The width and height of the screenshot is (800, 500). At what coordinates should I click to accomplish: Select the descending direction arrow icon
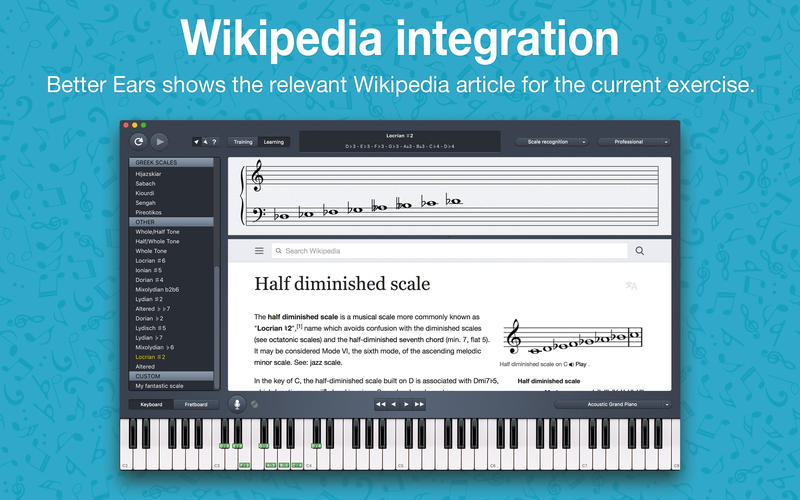[206, 142]
